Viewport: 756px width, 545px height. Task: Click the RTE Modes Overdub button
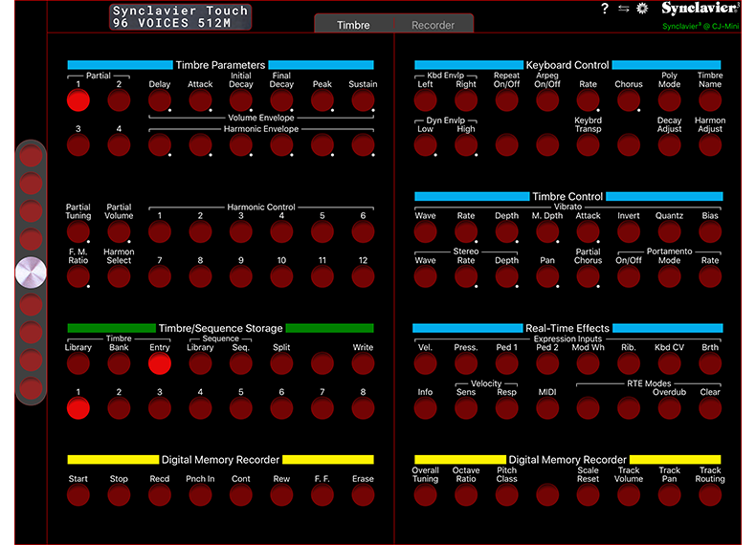(669, 408)
